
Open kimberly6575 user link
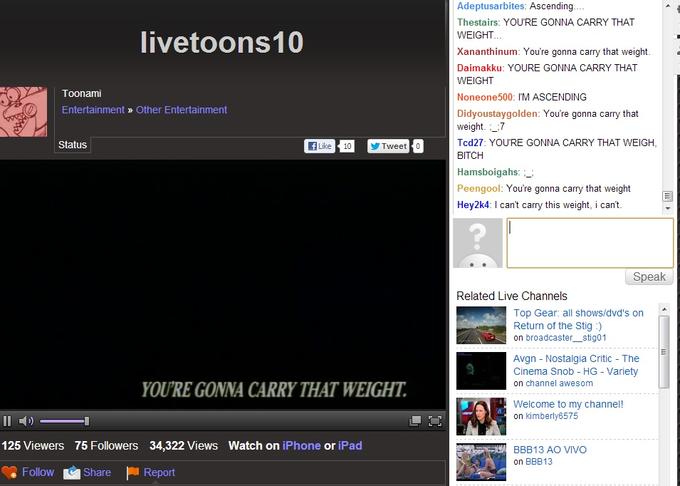(x=552, y=416)
